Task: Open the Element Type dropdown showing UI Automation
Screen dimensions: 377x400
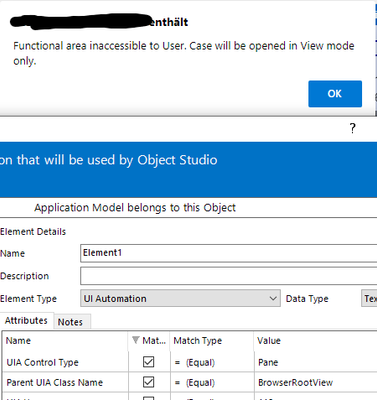Action: coord(180,298)
